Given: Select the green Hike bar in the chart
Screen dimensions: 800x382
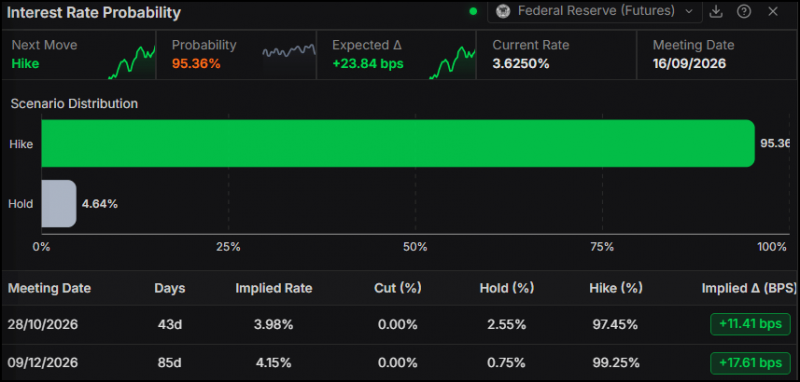Looking at the screenshot, I should [x=398, y=143].
